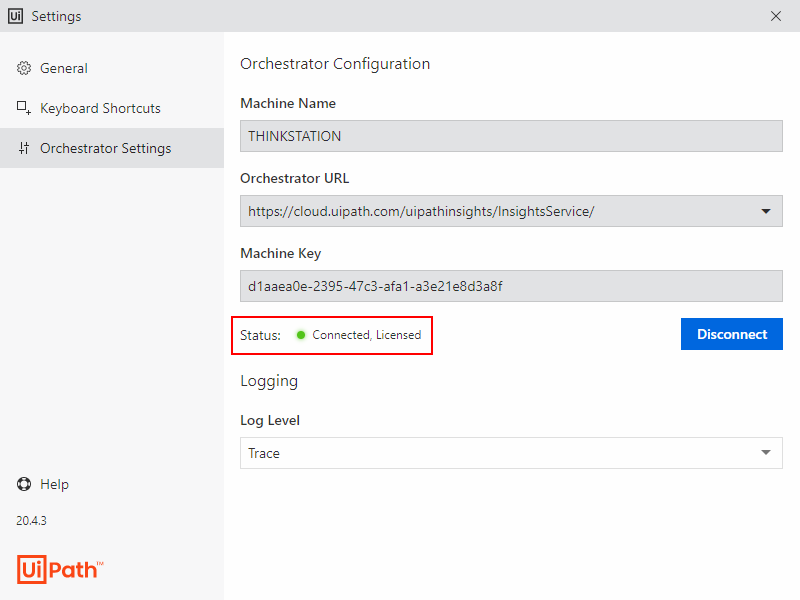Screen dimensions: 800x600
Task: Open the General settings tab
Action: point(112,68)
